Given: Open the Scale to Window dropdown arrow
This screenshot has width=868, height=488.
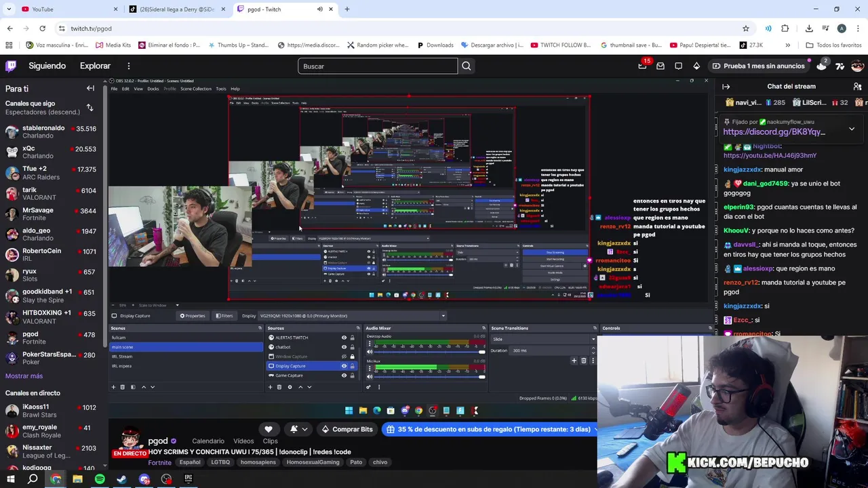Looking at the screenshot, I should click(177, 306).
